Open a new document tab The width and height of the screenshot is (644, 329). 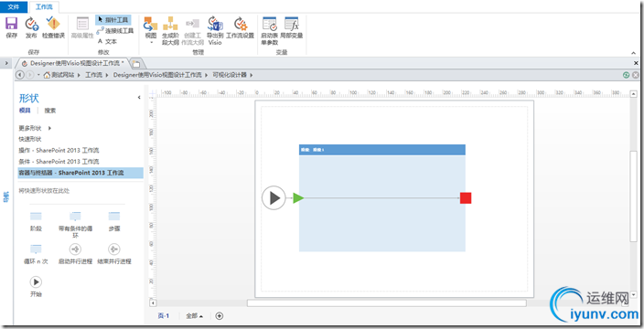click(x=135, y=64)
